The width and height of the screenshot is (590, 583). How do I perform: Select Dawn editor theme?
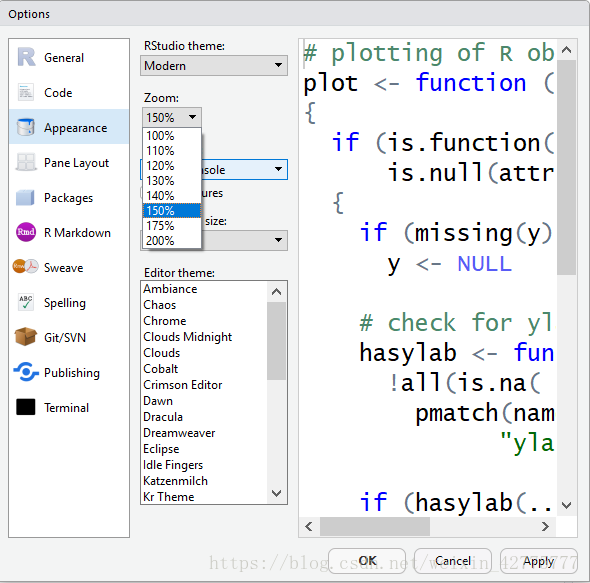pos(204,400)
